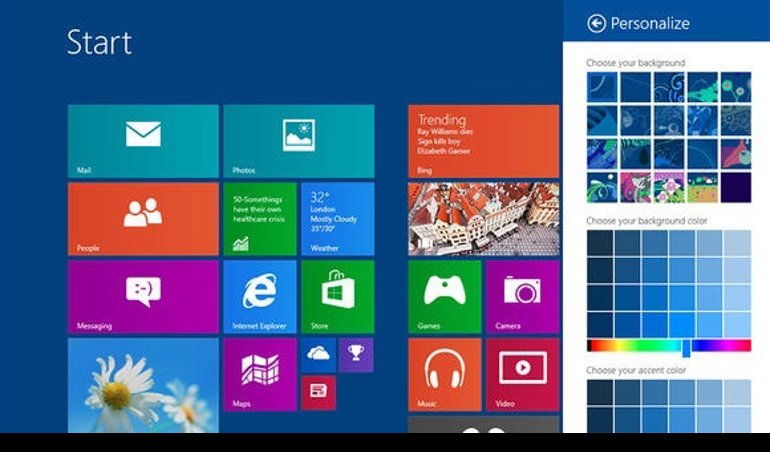Open the OneDrive cloud tile
Image resolution: width=770 pixels, height=452 pixels.
318,355
